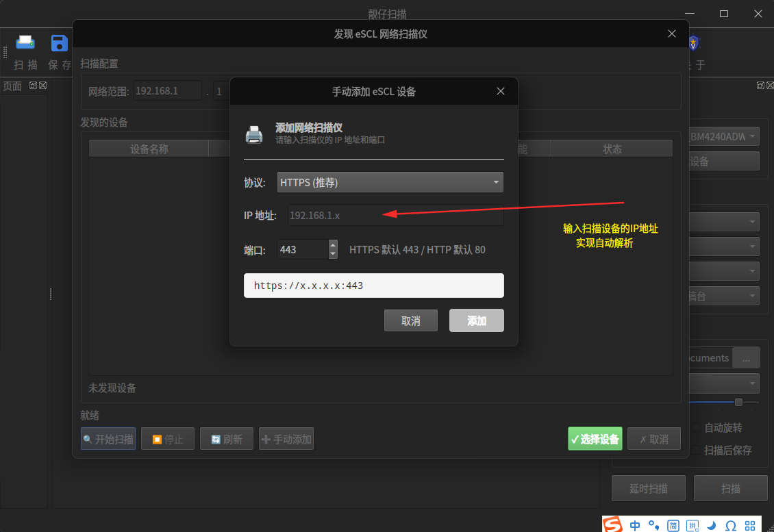The image size is (774, 532).
Task: Click ✗ 取消 in the discovery dialog
Action: coord(654,439)
